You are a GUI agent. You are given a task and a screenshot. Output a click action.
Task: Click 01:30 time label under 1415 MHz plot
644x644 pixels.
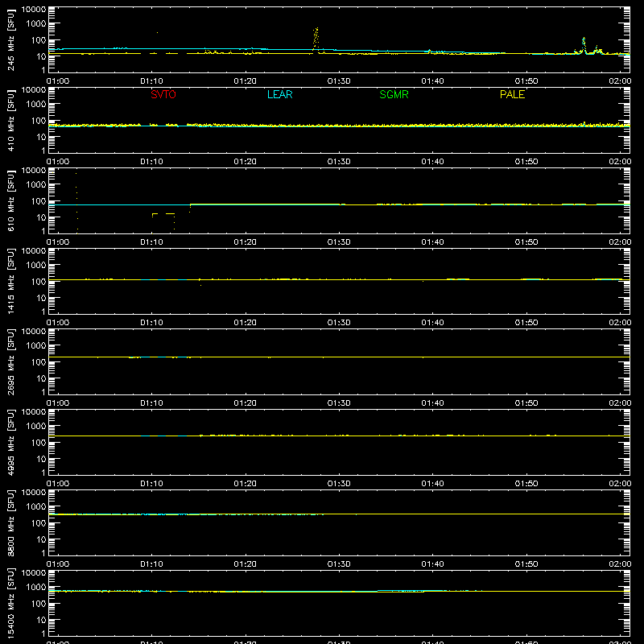click(339, 323)
